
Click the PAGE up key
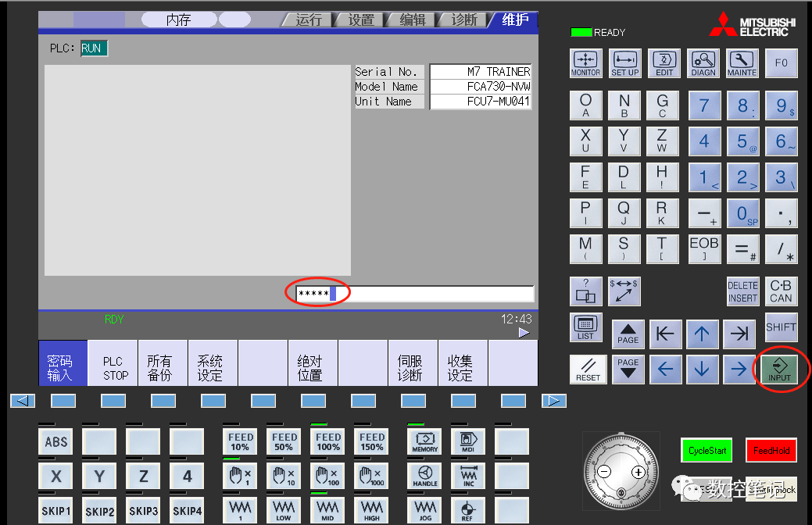coord(628,334)
